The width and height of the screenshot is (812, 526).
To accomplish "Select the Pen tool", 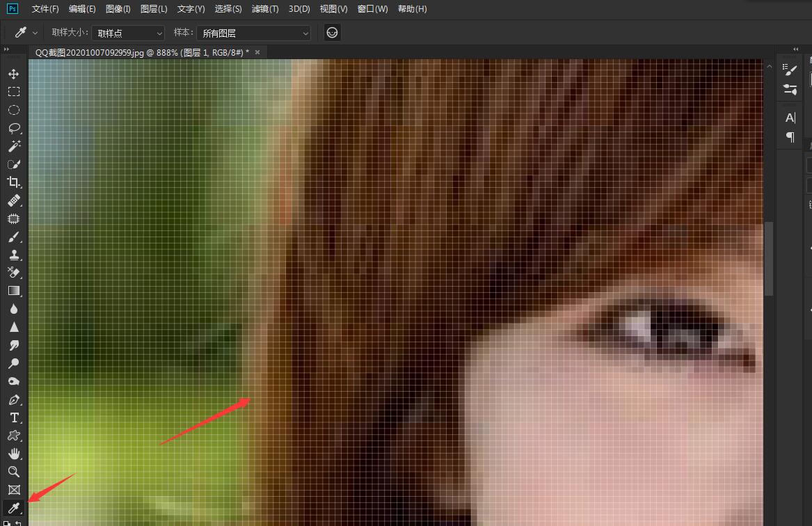I will 14,399.
